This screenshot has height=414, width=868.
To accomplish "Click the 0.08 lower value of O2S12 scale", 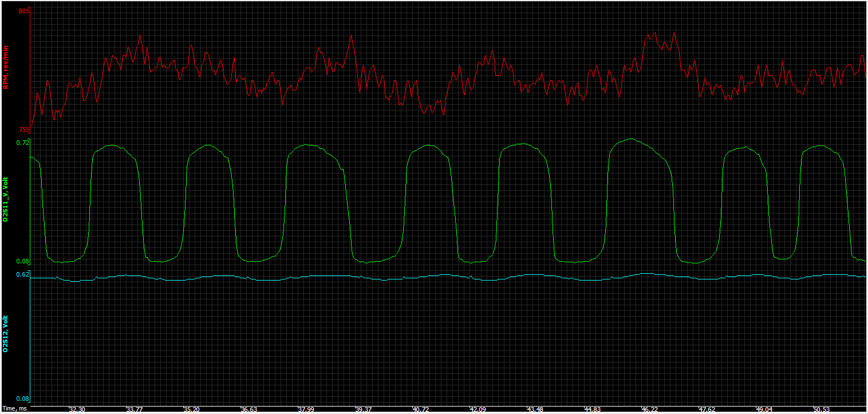I will 22,399.
